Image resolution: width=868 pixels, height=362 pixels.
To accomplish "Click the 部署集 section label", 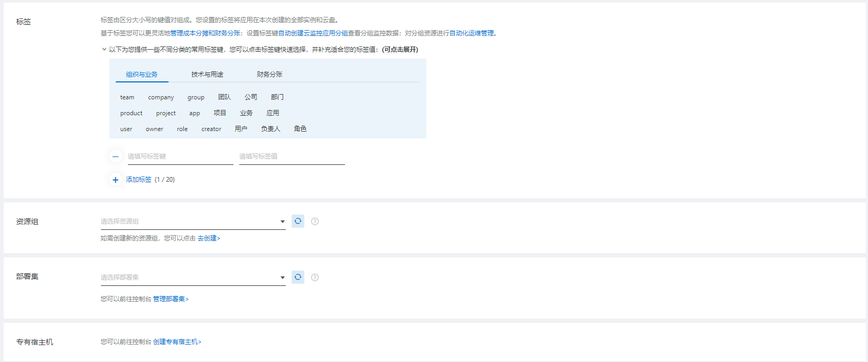I will [27, 276].
